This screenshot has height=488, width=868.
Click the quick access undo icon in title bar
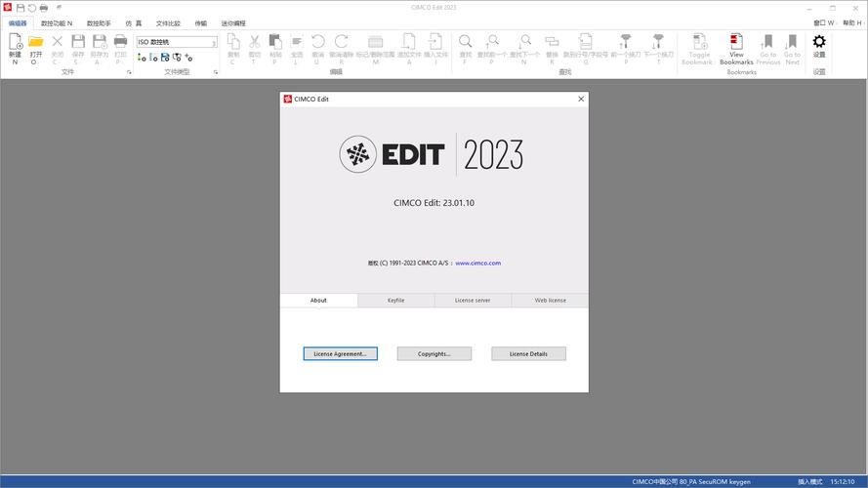32,8
